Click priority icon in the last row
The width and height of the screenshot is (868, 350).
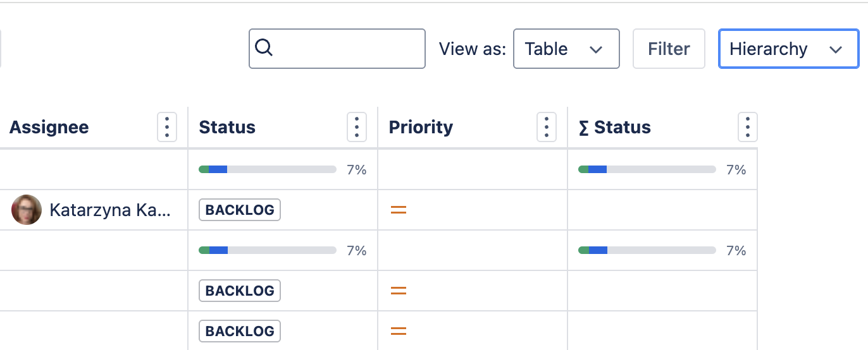[398, 331]
